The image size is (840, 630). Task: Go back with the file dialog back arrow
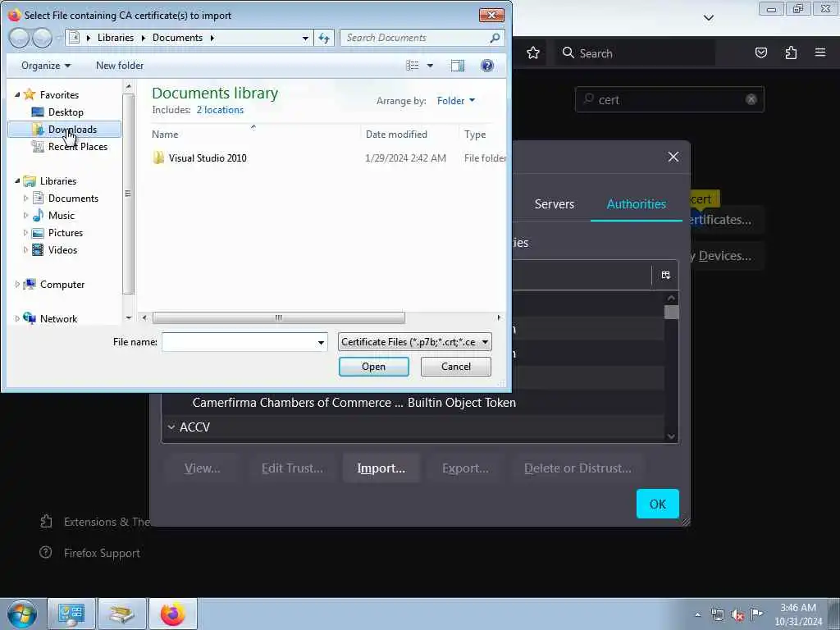[x=20, y=38]
